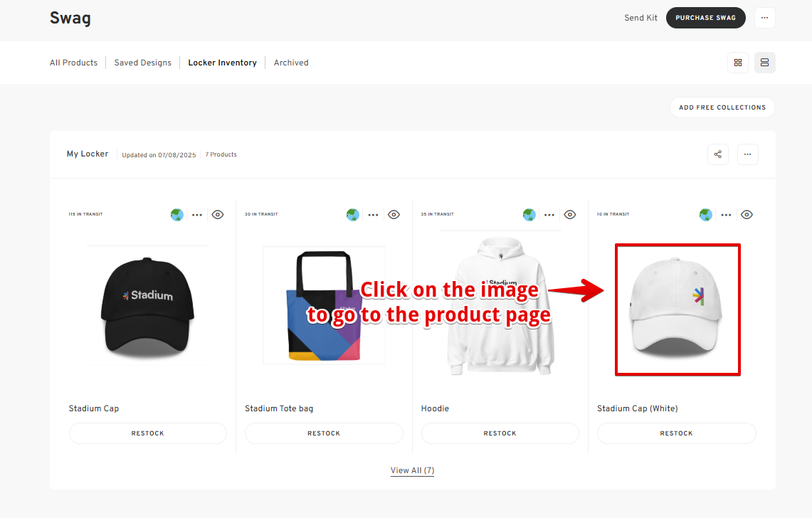Restock the Stadium Cap

(147, 433)
